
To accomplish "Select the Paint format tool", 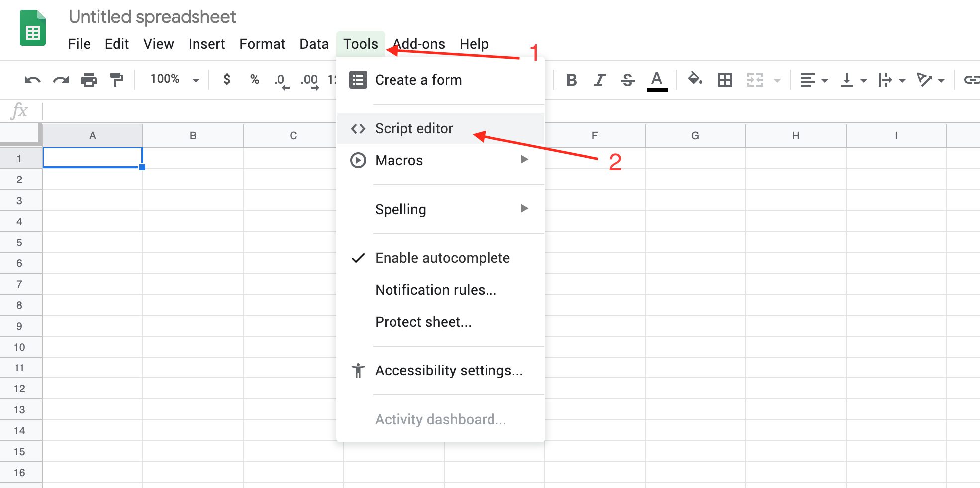I will click(116, 79).
